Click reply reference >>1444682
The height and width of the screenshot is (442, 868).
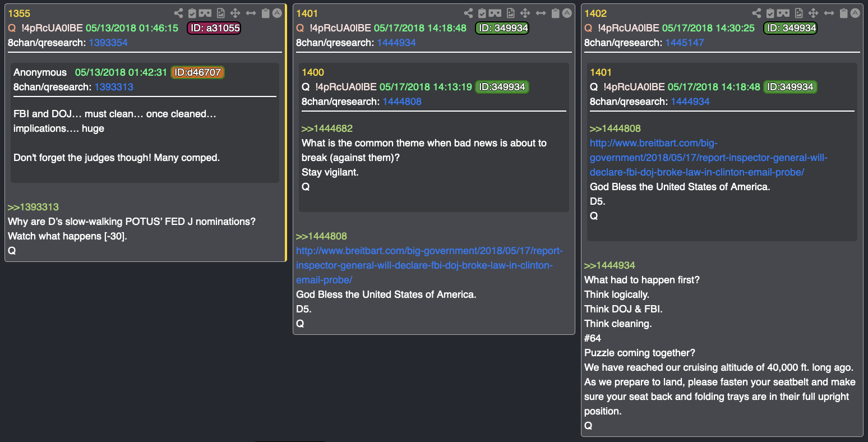click(x=327, y=128)
